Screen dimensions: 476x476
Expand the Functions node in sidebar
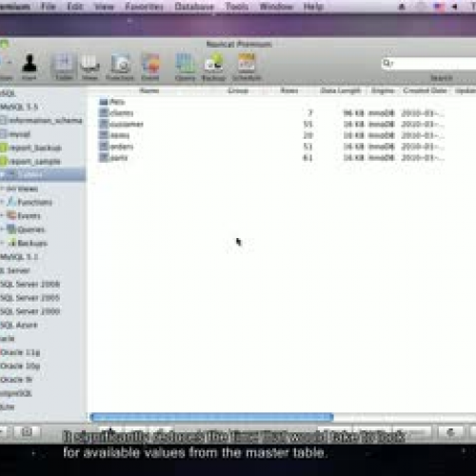2,202
